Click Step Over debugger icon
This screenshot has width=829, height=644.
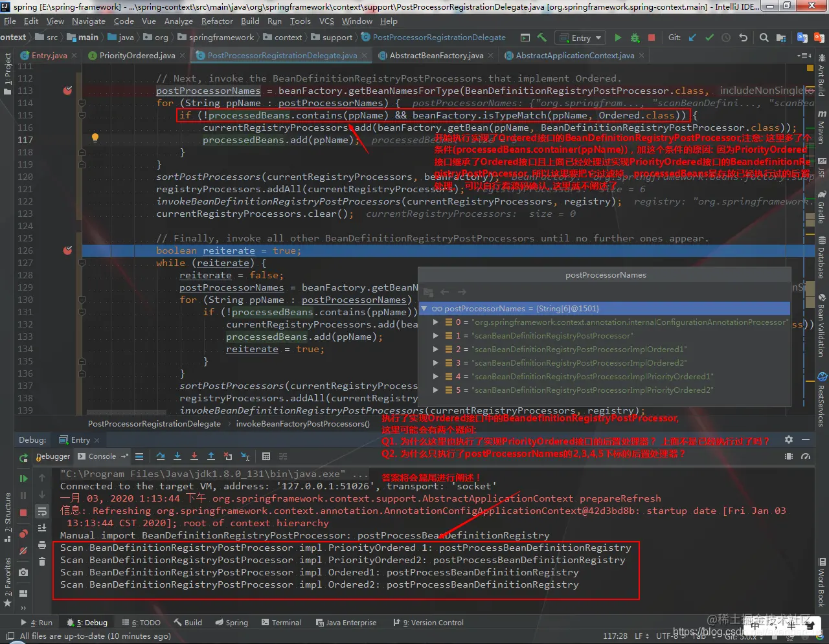pyautogui.click(x=161, y=456)
